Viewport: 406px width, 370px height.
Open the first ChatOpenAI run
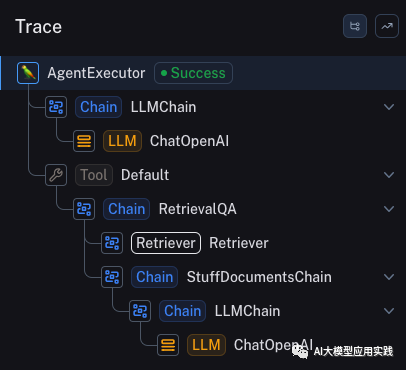click(x=189, y=141)
